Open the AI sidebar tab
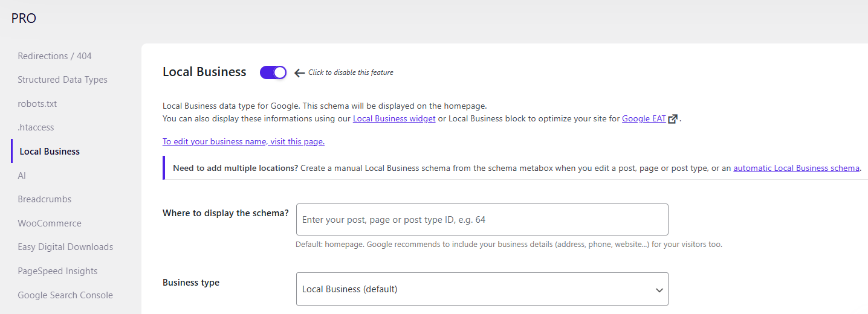 pyautogui.click(x=22, y=176)
